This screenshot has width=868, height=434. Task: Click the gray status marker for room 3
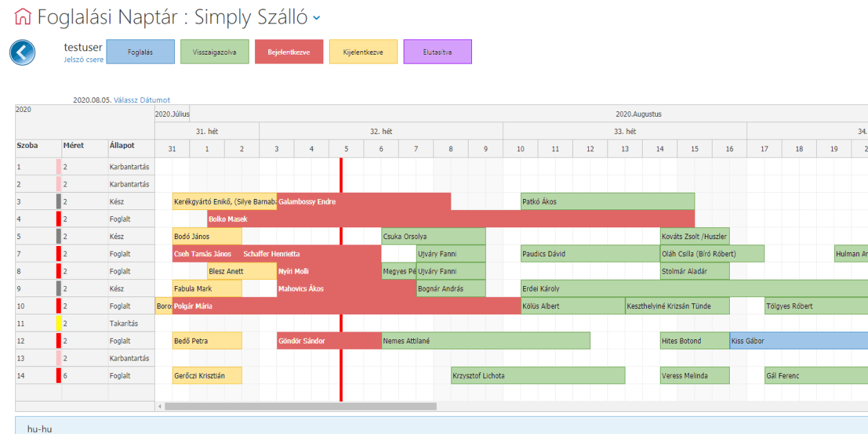59,202
